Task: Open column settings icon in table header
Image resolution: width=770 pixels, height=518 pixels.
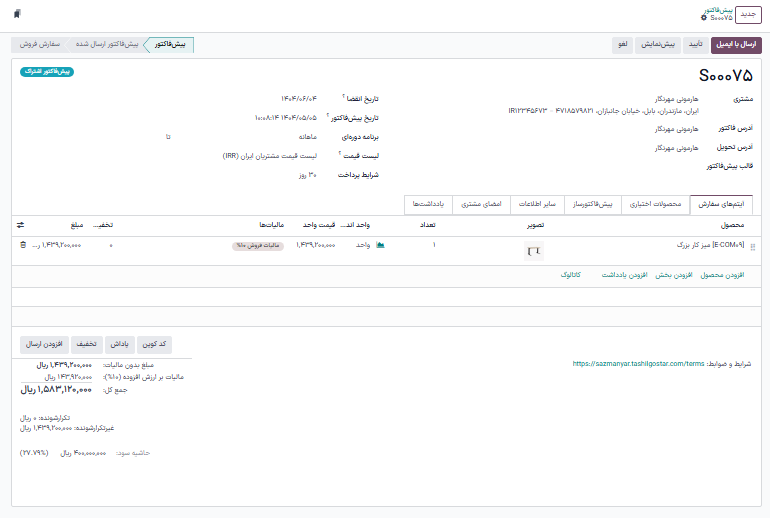Action: coord(21,225)
